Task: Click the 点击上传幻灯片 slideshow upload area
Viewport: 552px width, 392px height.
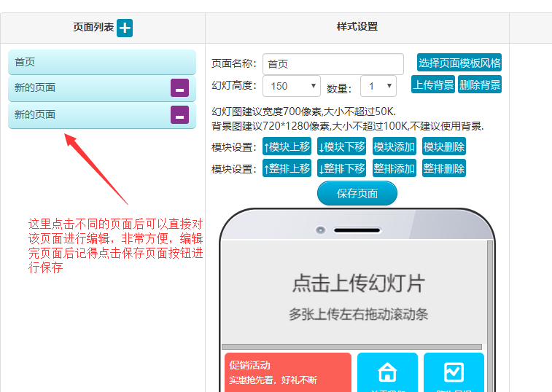Action: 357,291
